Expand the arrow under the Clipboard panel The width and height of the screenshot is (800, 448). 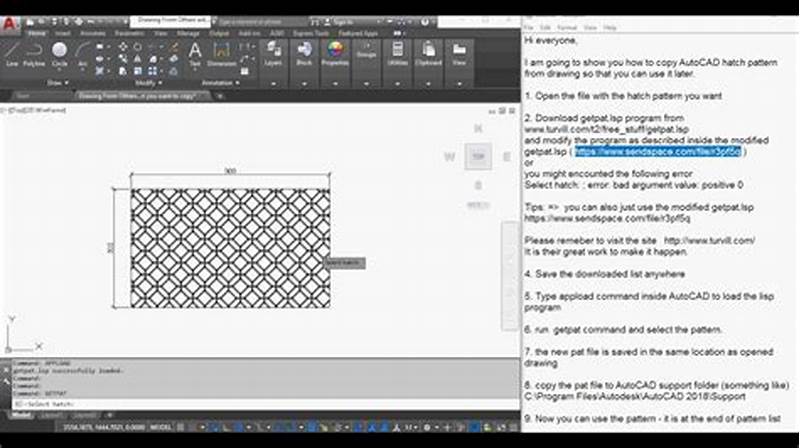point(428,83)
